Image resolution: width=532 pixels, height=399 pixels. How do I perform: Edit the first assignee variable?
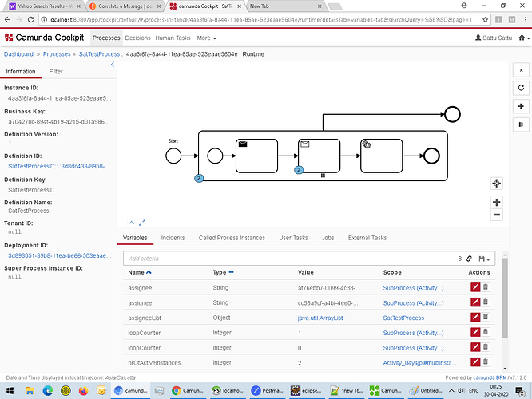pos(475,287)
